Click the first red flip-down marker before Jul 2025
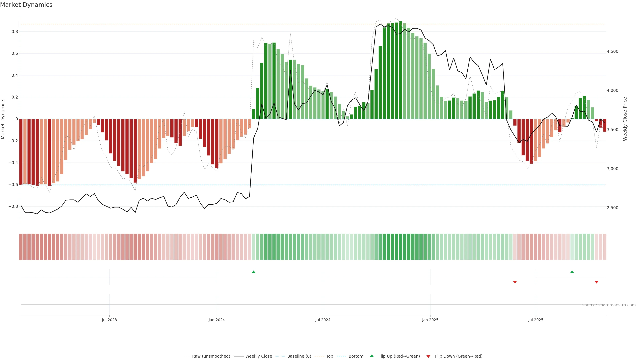Viewport: 644px width, 362px height. (x=515, y=282)
